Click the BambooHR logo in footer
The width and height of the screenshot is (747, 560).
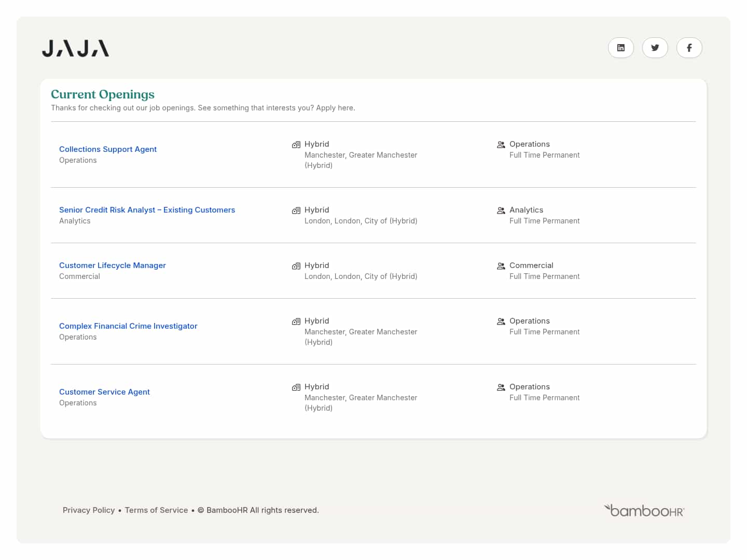coord(644,510)
